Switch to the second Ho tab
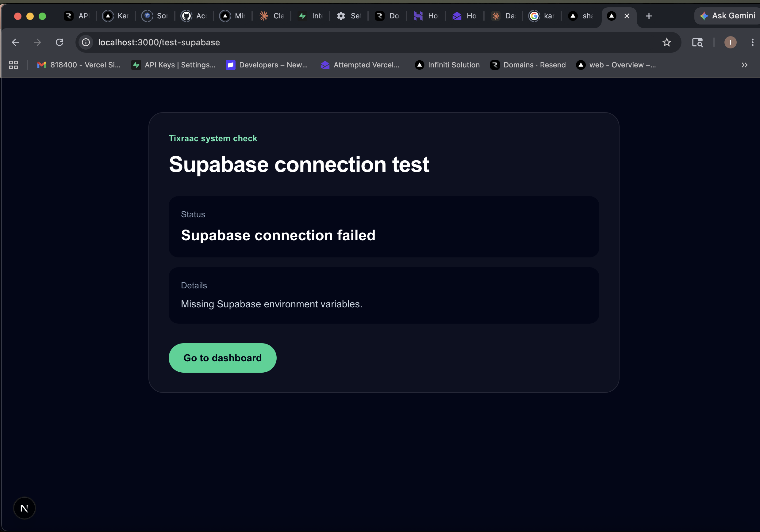Image resolution: width=760 pixels, height=532 pixels. point(464,16)
